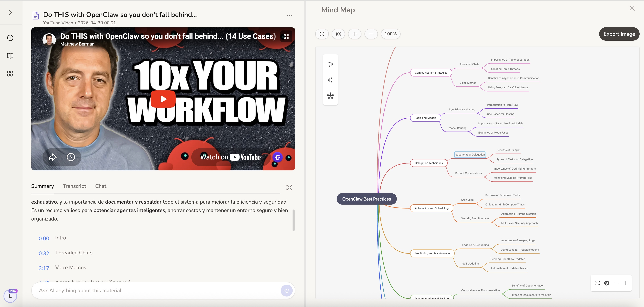This screenshot has width=644, height=307.
Task: Click the add new material plus icon
Action: coord(10,38)
